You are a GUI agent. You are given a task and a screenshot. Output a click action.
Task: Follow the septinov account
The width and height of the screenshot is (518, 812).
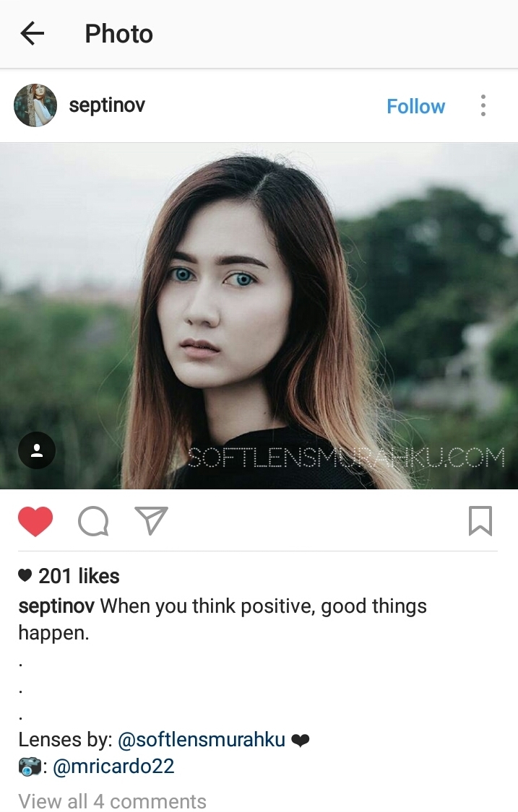(416, 106)
